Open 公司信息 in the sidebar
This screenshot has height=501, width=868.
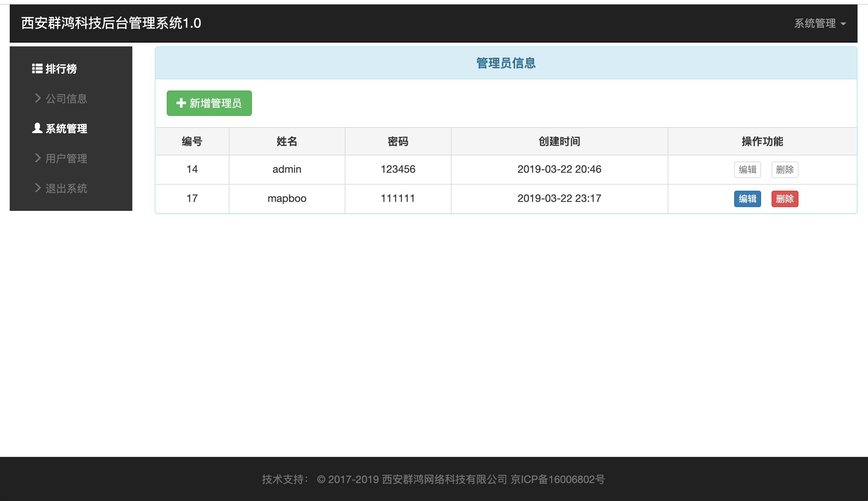(x=67, y=99)
